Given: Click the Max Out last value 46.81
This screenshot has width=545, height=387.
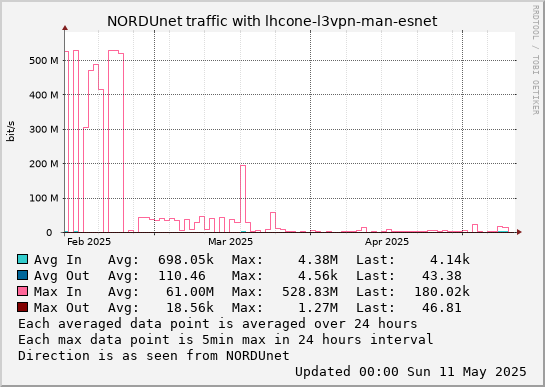Looking at the screenshot, I should pos(442,308).
